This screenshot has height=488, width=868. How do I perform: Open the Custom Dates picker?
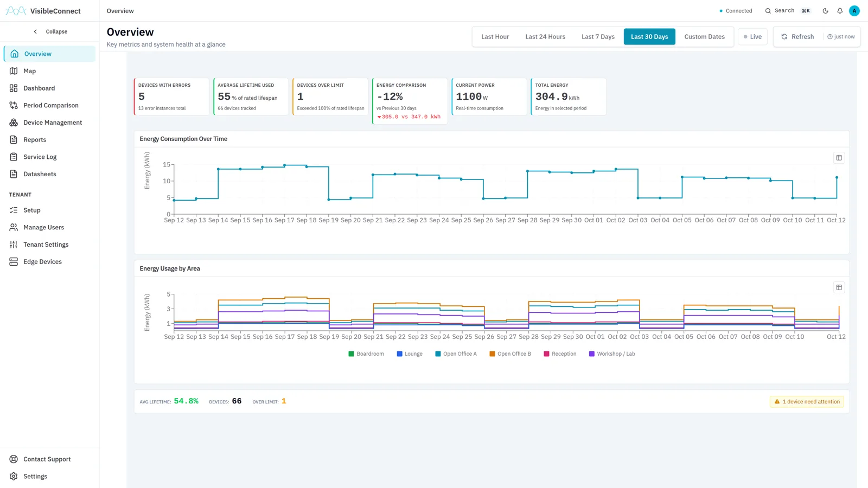704,37
